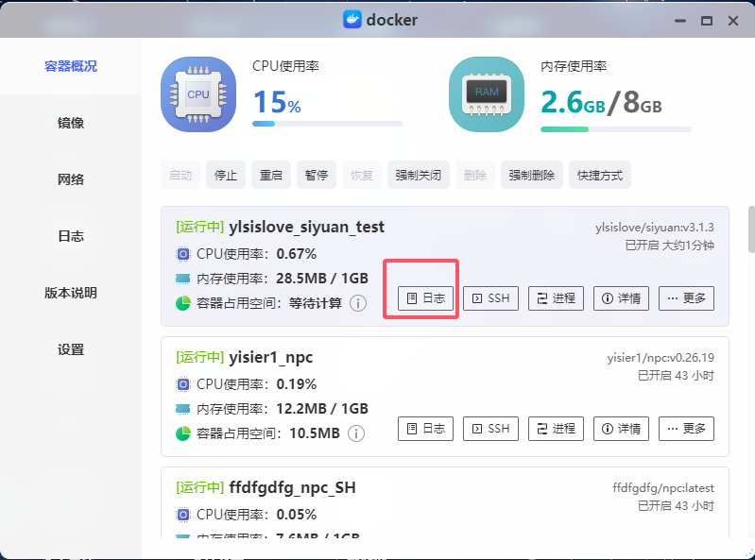The height and width of the screenshot is (560, 755).
Task: Expand 更多 options for yisier1_npc
Action: [x=686, y=429]
